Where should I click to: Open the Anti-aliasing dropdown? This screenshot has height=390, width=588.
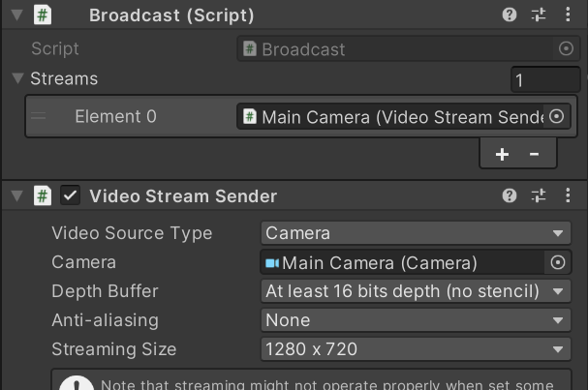click(416, 320)
